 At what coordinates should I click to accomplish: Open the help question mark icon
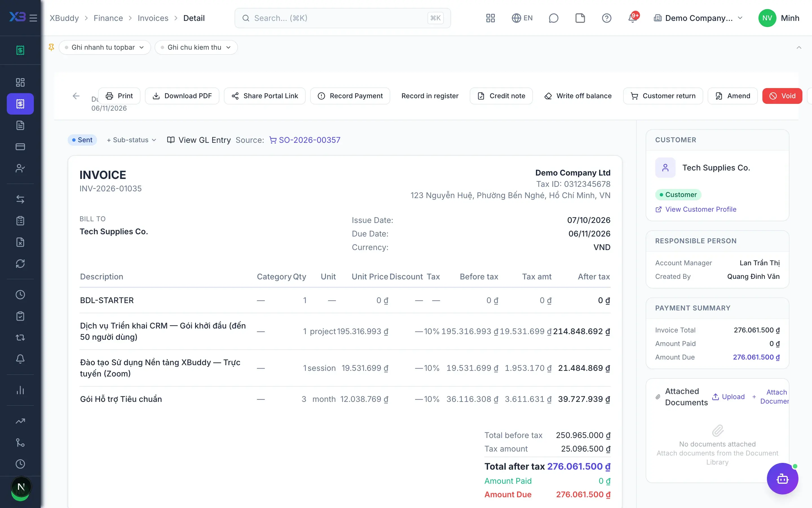(606, 18)
